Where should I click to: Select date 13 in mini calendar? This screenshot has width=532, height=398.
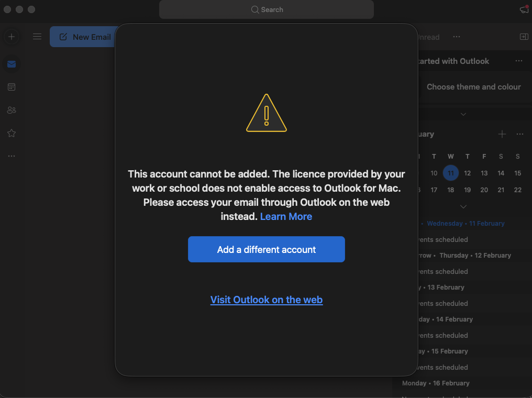point(484,173)
